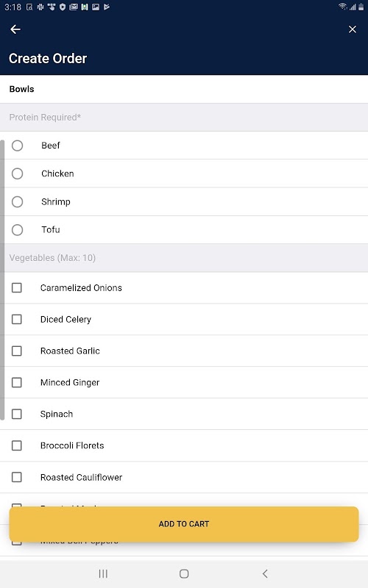Click the ADD TO CART button
The height and width of the screenshot is (588, 368).
pyautogui.click(x=184, y=524)
